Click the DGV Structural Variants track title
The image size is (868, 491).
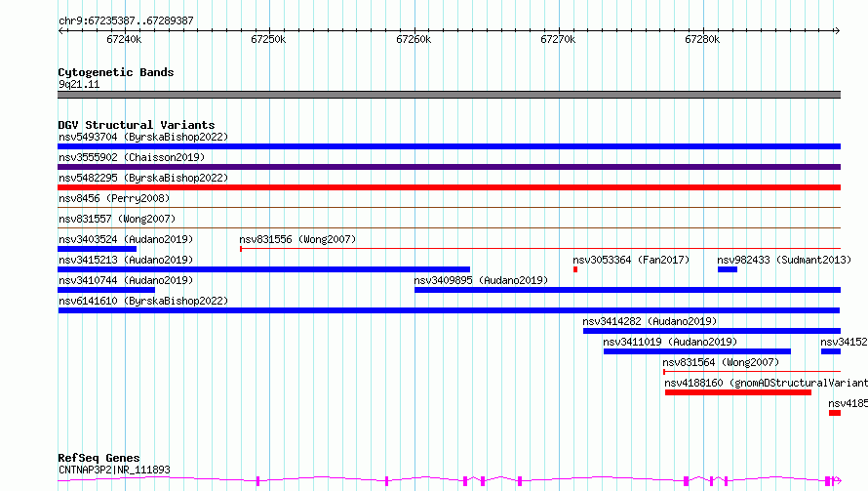(x=137, y=125)
